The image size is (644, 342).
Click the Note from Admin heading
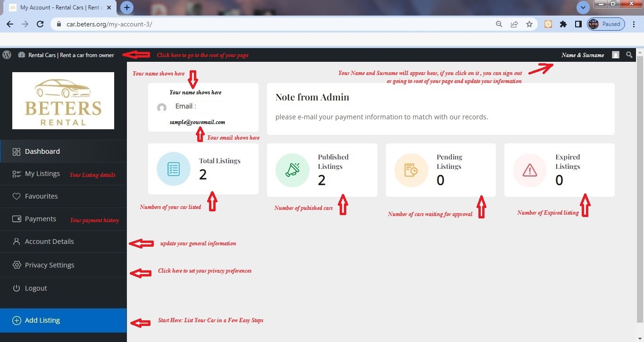[312, 97]
